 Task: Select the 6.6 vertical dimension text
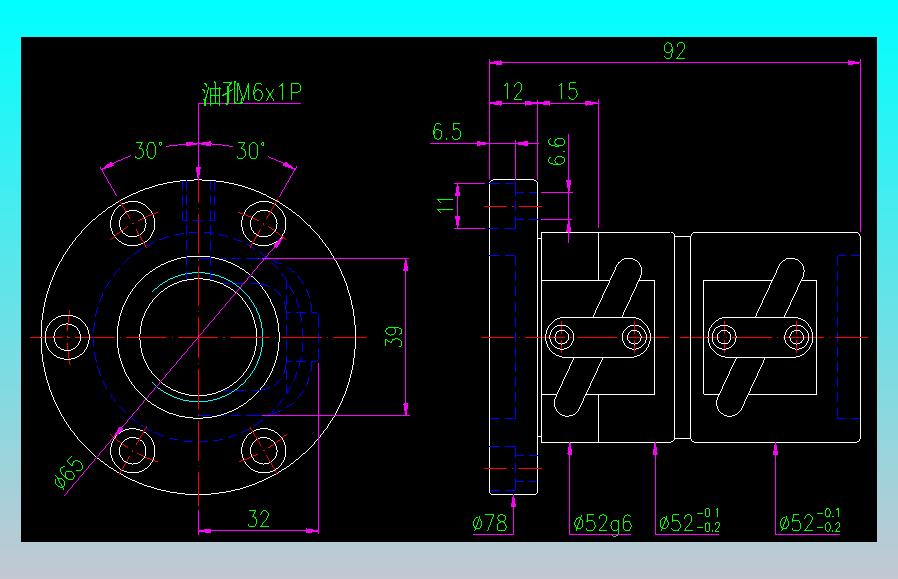click(557, 151)
